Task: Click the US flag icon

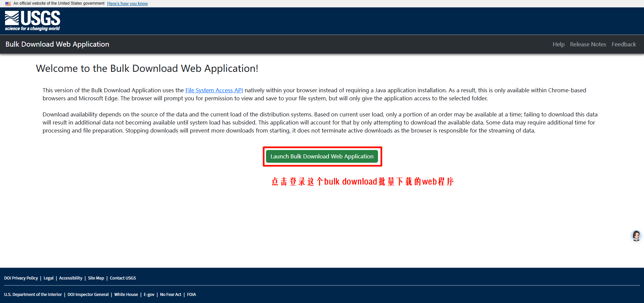Action: click(8, 4)
